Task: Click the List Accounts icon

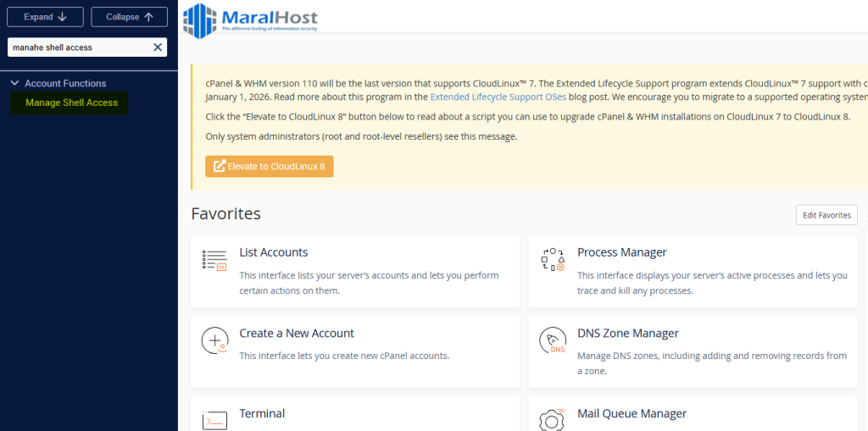Action: pos(214,260)
